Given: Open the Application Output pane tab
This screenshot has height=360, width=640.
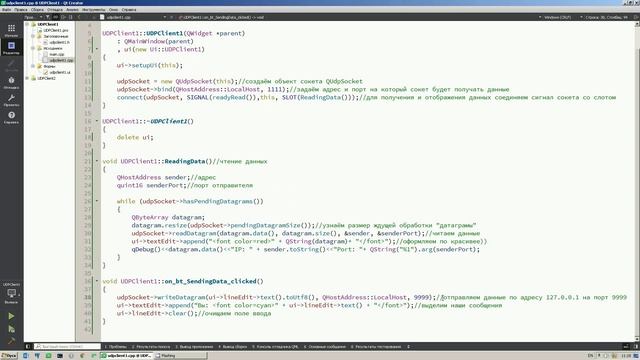Looking at the screenshot, I should [x=194, y=347].
